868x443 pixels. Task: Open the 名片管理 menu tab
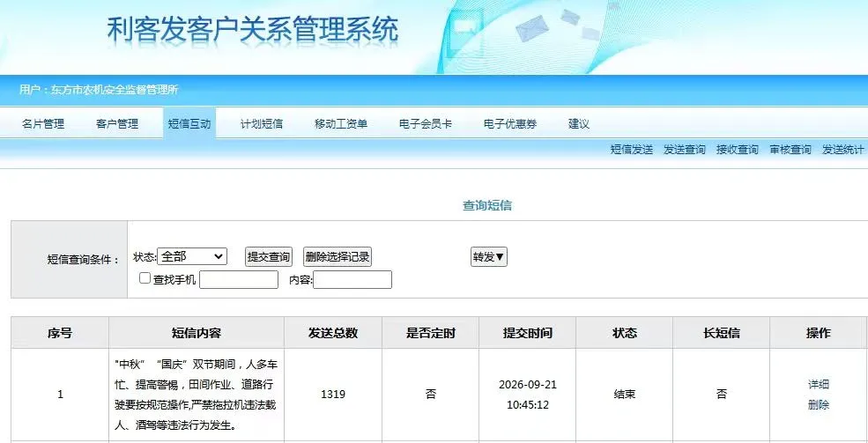tap(43, 124)
